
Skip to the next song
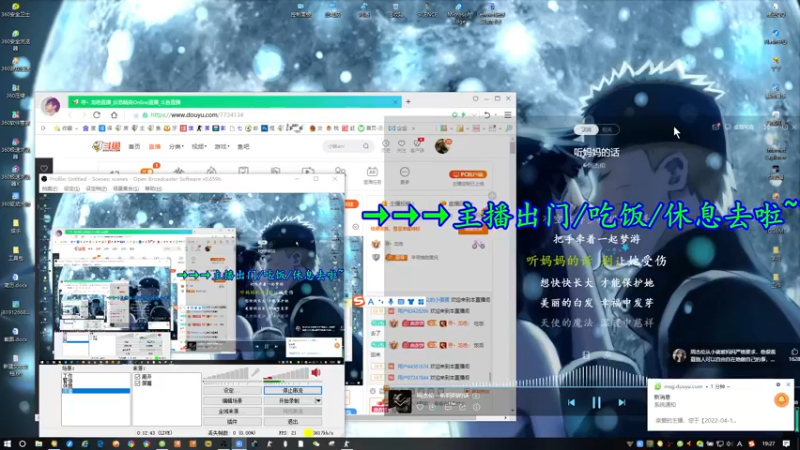[x=621, y=403]
